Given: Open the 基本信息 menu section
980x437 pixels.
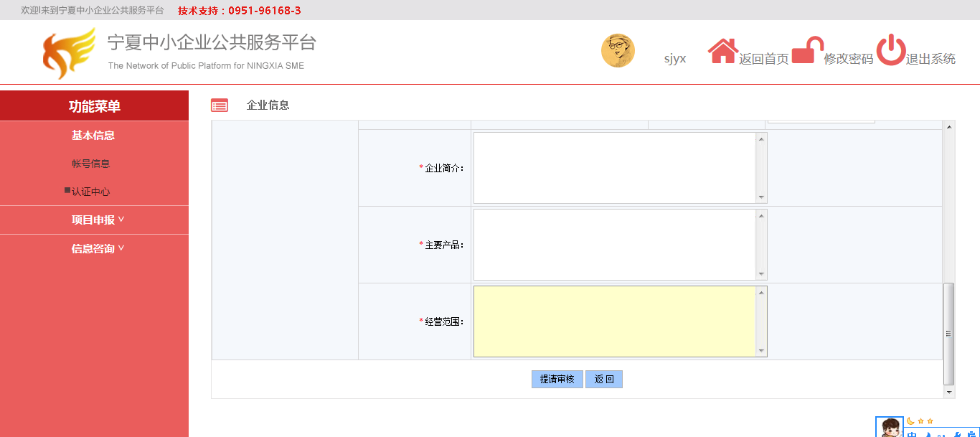Looking at the screenshot, I should pos(93,136).
